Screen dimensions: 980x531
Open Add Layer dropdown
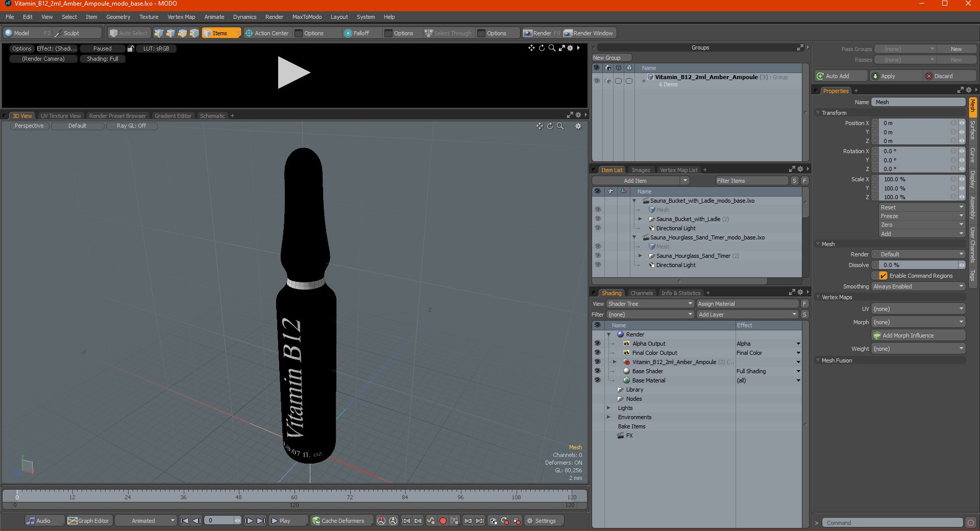coord(747,315)
